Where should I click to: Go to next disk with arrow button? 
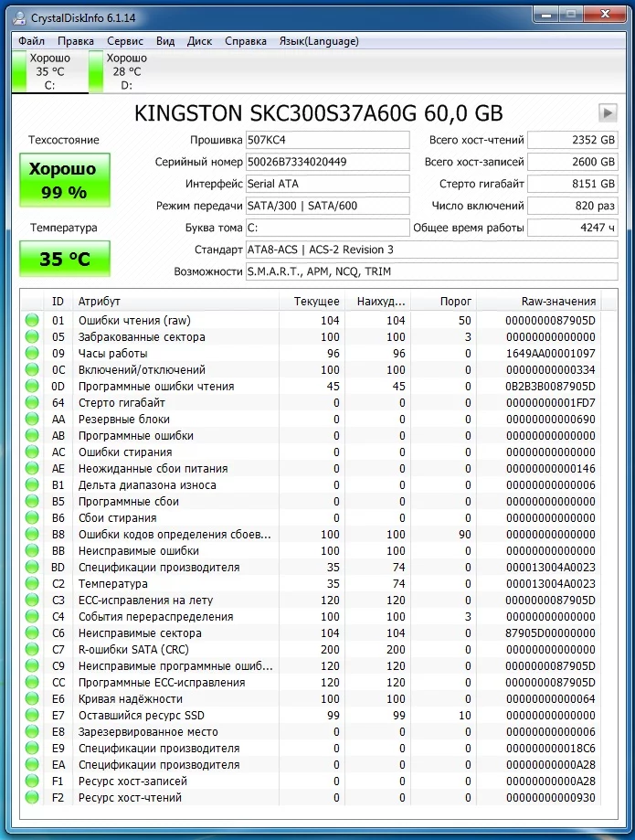(608, 113)
